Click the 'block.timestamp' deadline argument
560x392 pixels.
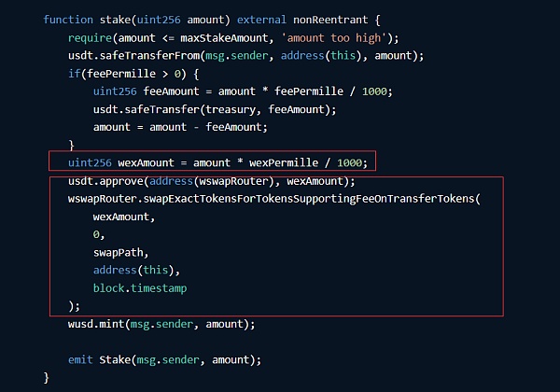click(140, 288)
